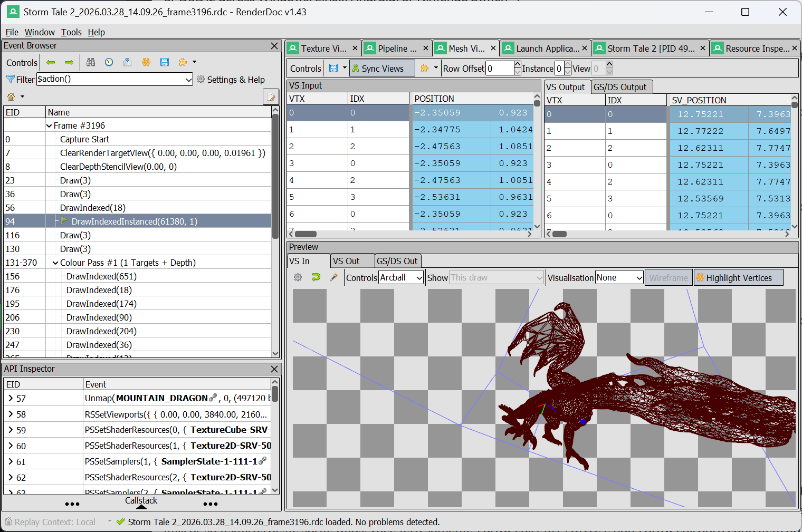Click the home icon below the filter

point(11,96)
